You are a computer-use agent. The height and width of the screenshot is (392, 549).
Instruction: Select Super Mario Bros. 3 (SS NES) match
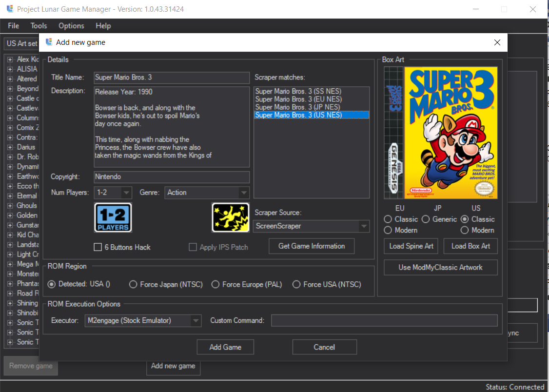[x=312, y=91]
